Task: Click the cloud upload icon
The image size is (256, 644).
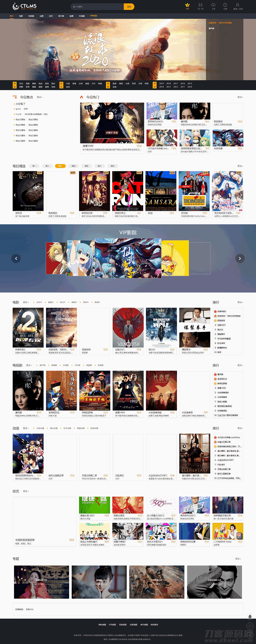Action: [213, 5]
